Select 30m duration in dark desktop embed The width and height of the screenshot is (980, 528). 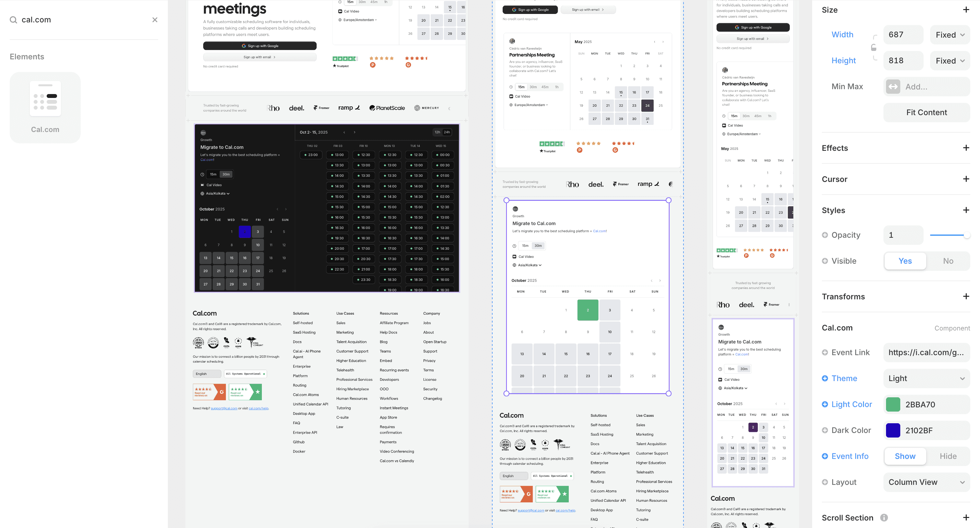[226, 174]
